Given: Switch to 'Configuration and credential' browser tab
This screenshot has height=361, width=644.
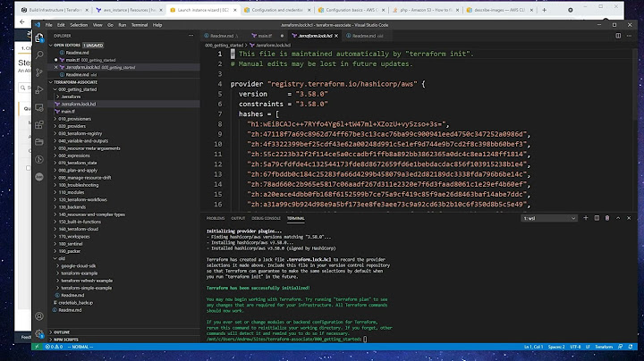Looking at the screenshot, I should 277,10.
